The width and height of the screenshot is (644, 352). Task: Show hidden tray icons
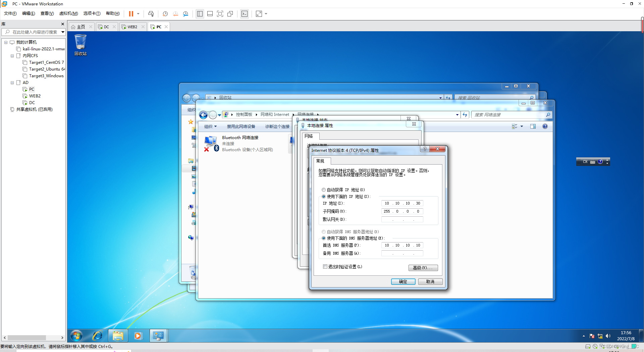coord(584,336)
